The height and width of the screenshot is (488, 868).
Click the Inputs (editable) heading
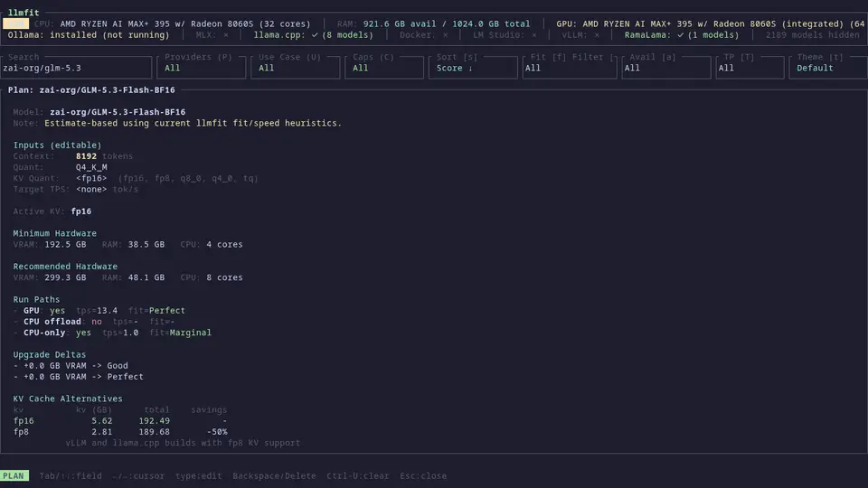click(x=57, y=145)
